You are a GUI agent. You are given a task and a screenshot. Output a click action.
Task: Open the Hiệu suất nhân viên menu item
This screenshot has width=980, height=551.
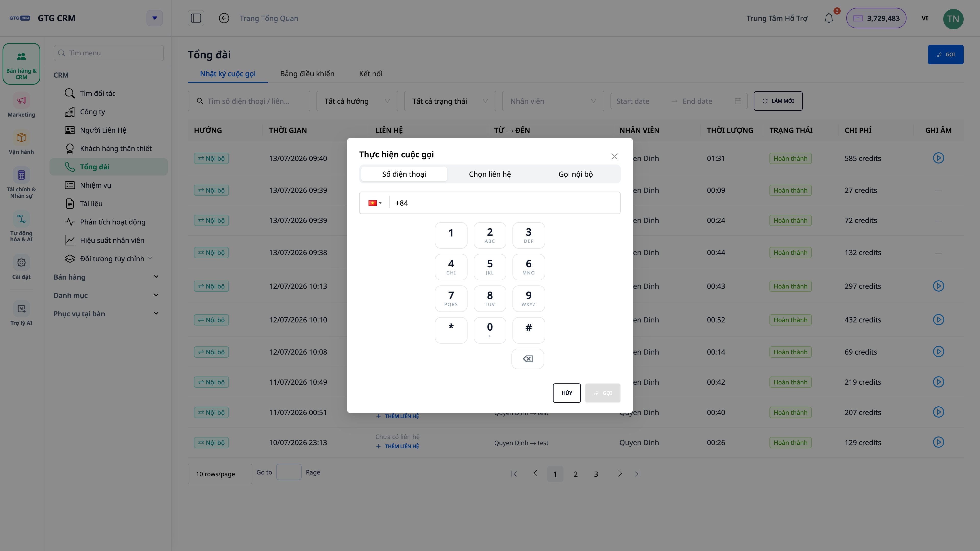pos(109,240)
